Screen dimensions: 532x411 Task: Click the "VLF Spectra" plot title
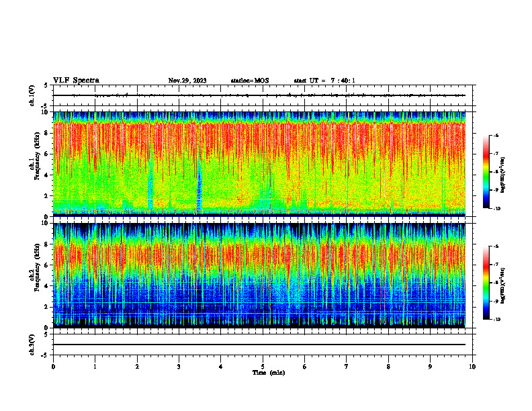pos(76,81)
